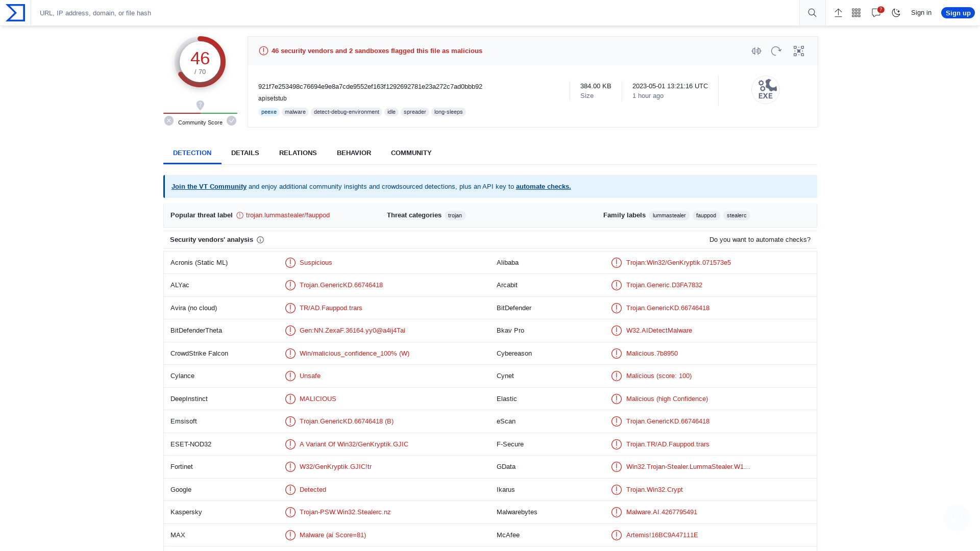This screenshot has height=551, width=980.
Task: Toggle dark mode moon icon
Action: pos(896,13)
